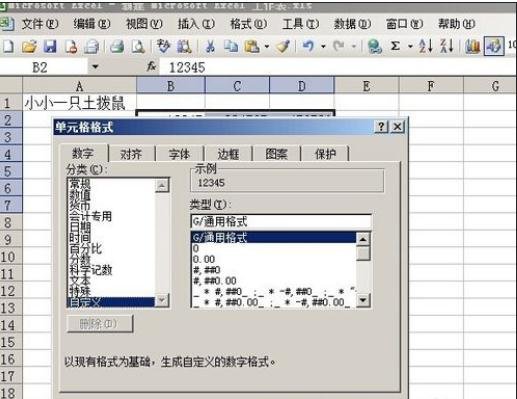
Task: Sort ascending with the A-Z icon
Action: click(426, 46)
